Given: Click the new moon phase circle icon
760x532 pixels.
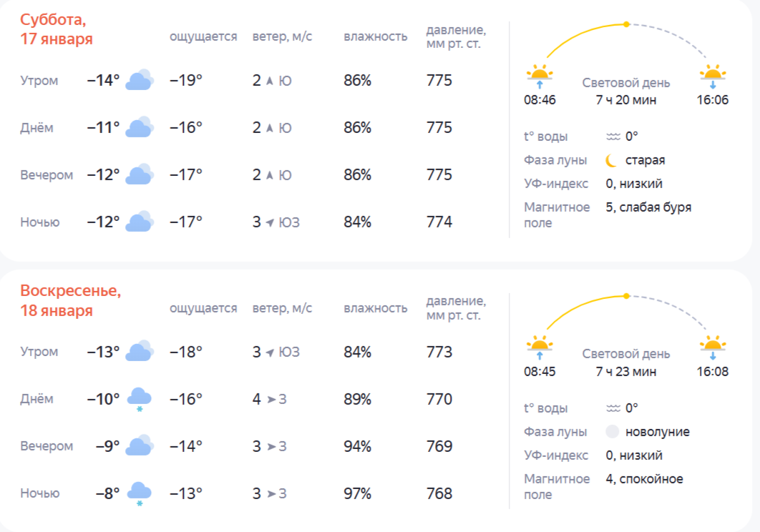Looking at the screenshot, I should pos(611,432).
